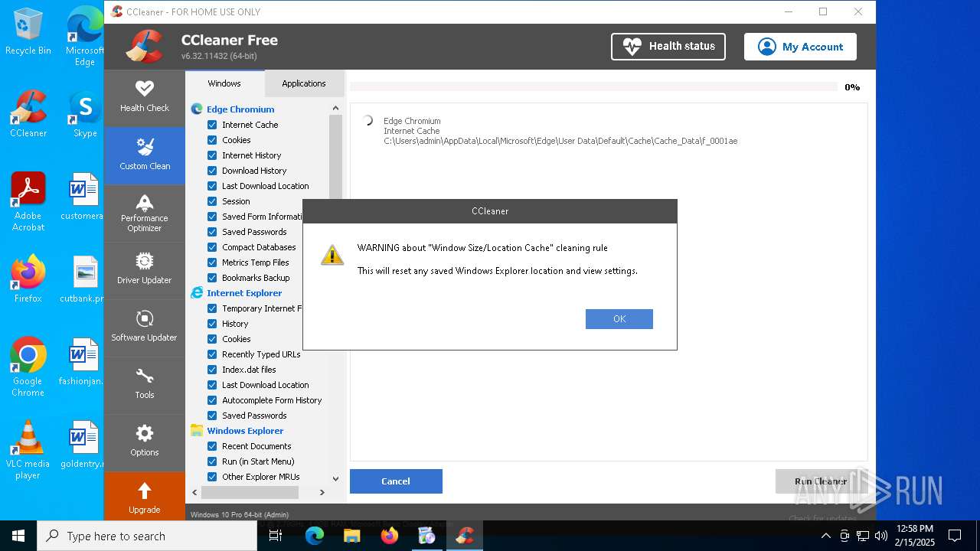The width and height of the screenshot is (980, 551).
Task: Toggle Edge Saved Passwords checkbox
Action: pos(212,232)
